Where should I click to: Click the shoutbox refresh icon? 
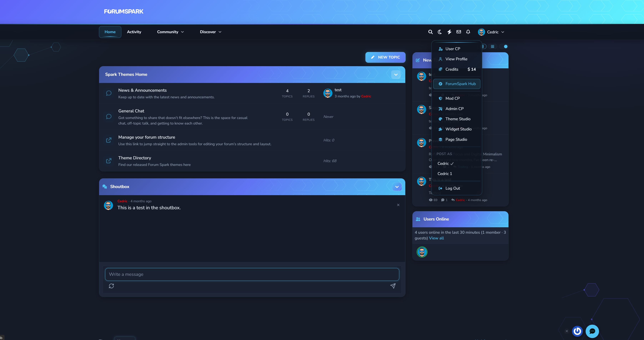point(111,286)
